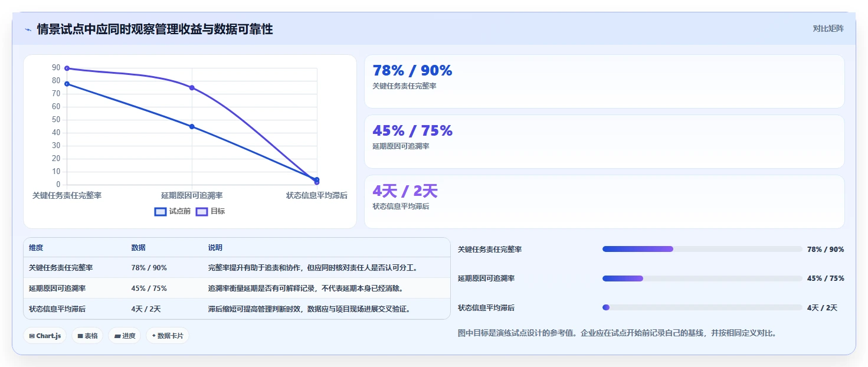This screenshot has height=367, width=868.
Task: Click the 4天 / 2天 progress value label
Action: 823,308
